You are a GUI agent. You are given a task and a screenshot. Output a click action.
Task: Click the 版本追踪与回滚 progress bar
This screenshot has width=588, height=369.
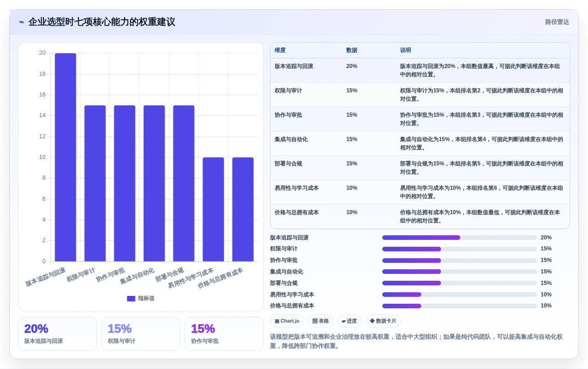tap(459, 238)
